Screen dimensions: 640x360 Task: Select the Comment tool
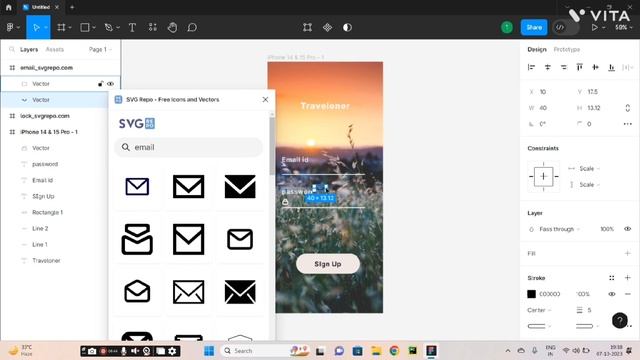tap(192, 27)
